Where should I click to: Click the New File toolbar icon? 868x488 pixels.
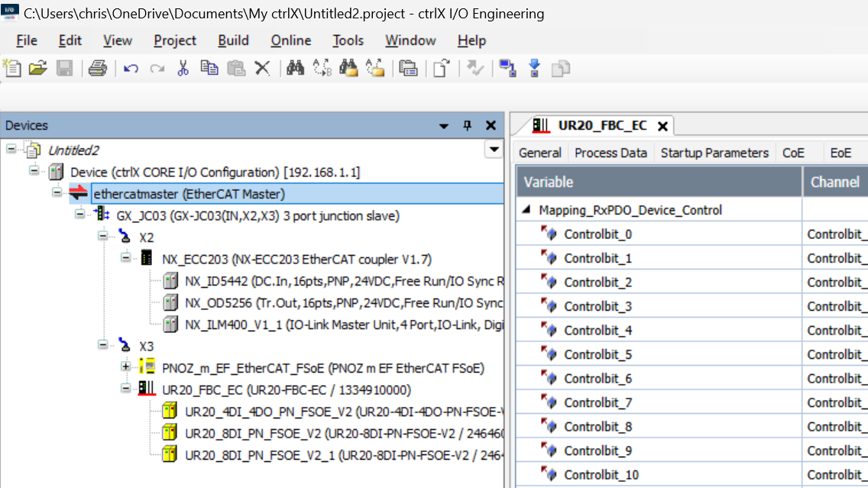click(x=12, y=68)
